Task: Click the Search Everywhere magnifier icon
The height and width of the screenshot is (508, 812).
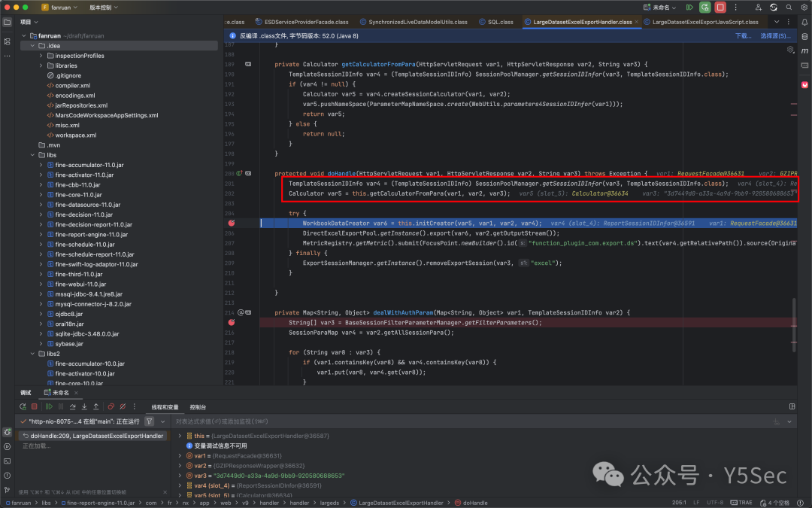Action: click(789, 8)
